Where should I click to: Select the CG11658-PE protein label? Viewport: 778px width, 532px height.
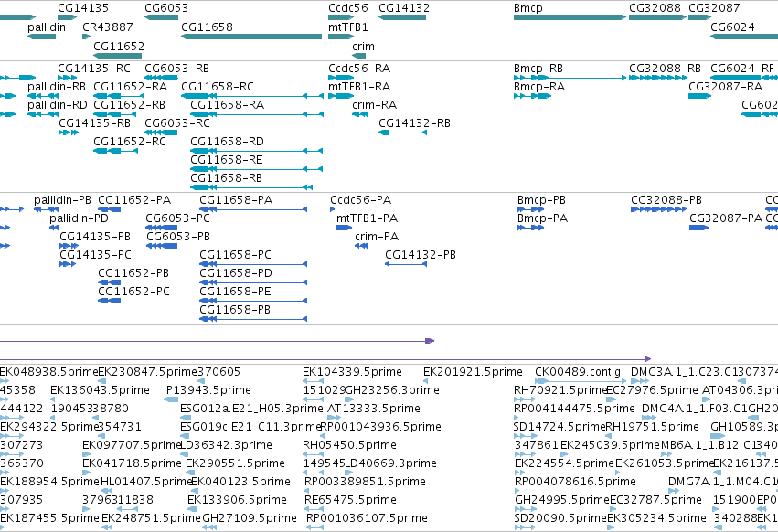pyautogui.click(x=235, y=292)
